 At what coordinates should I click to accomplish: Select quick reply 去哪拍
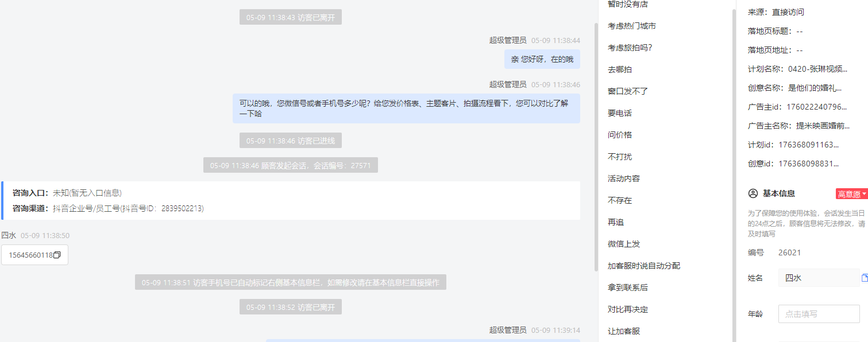coord(620,69)
